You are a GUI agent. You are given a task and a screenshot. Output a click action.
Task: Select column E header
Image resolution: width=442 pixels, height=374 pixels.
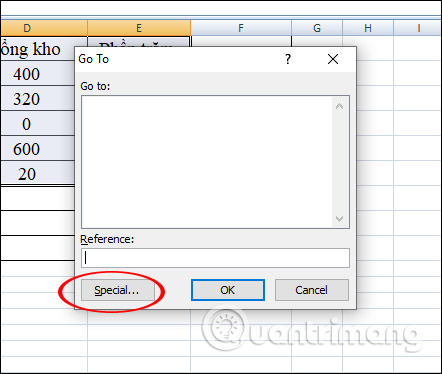tap(139, 28)
